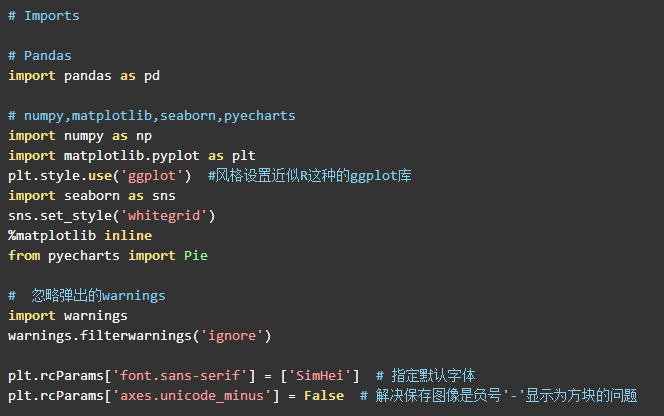This screenshot has height=416, width=664.
Task: Click the 'SimHei' font string
Action: click(x=320, y=376)
